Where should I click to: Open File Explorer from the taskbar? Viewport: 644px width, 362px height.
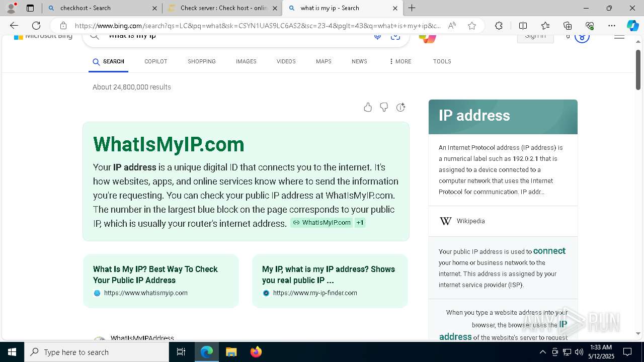(x=231, y=352)
